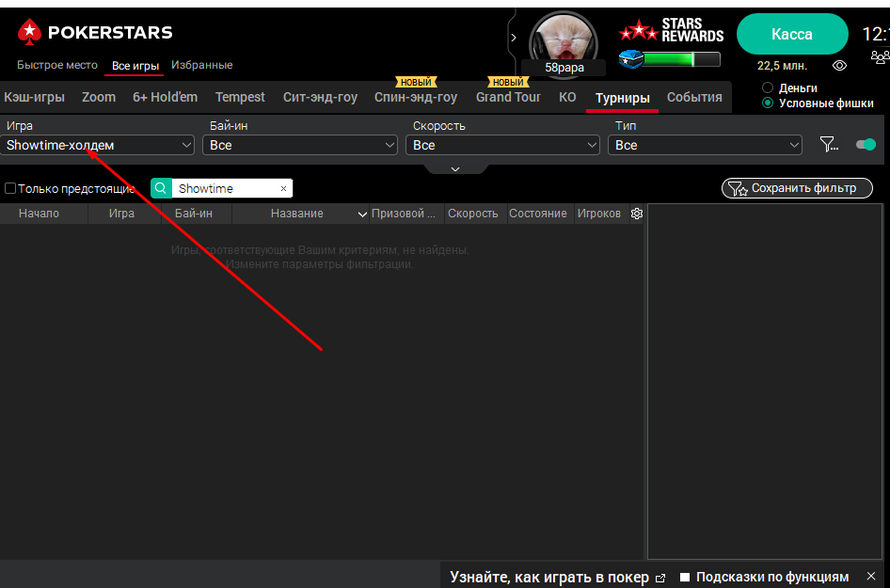Screen dimensions: 890x588
Task: Switch to Спин-энд-гоу tab
Action: (416, 97)
